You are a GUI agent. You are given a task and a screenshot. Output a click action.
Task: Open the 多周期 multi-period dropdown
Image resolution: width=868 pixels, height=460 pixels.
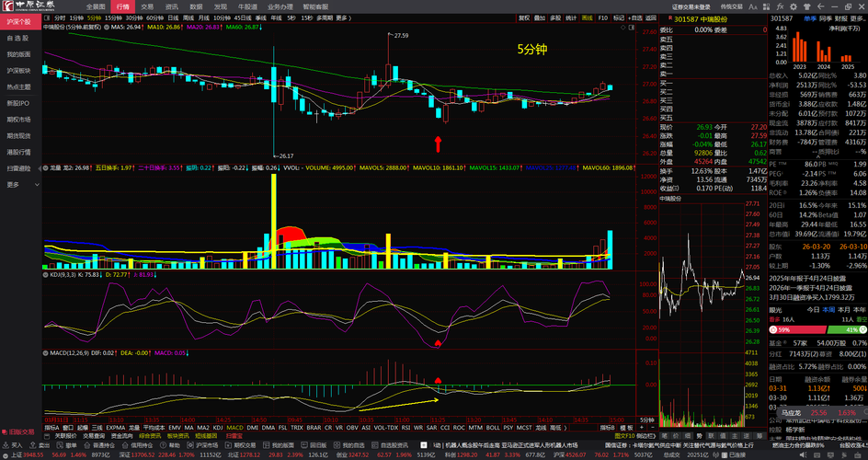click(324, 17)
